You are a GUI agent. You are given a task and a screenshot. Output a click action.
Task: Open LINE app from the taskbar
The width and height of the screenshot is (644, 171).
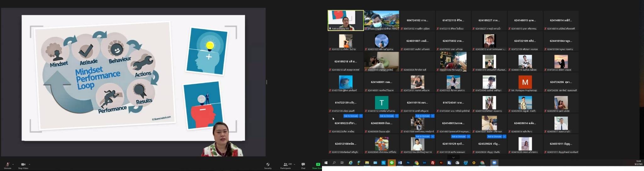tap(391, 163)
